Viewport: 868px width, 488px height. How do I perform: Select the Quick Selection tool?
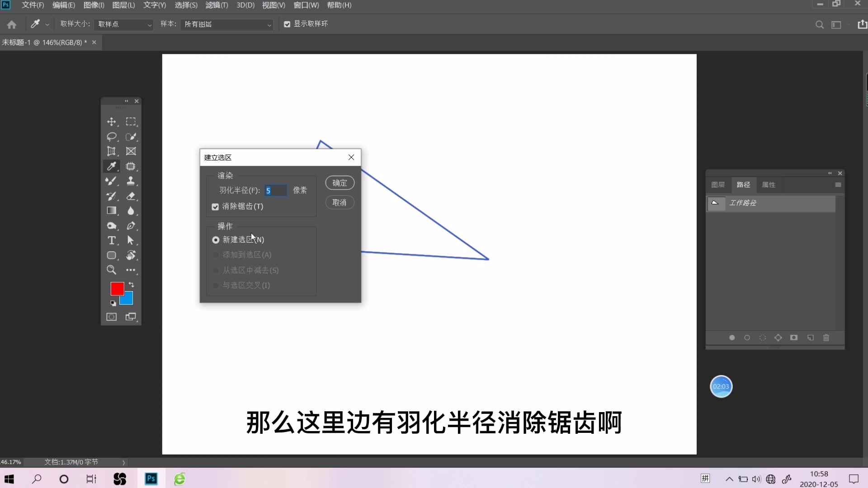pos(131,137)
